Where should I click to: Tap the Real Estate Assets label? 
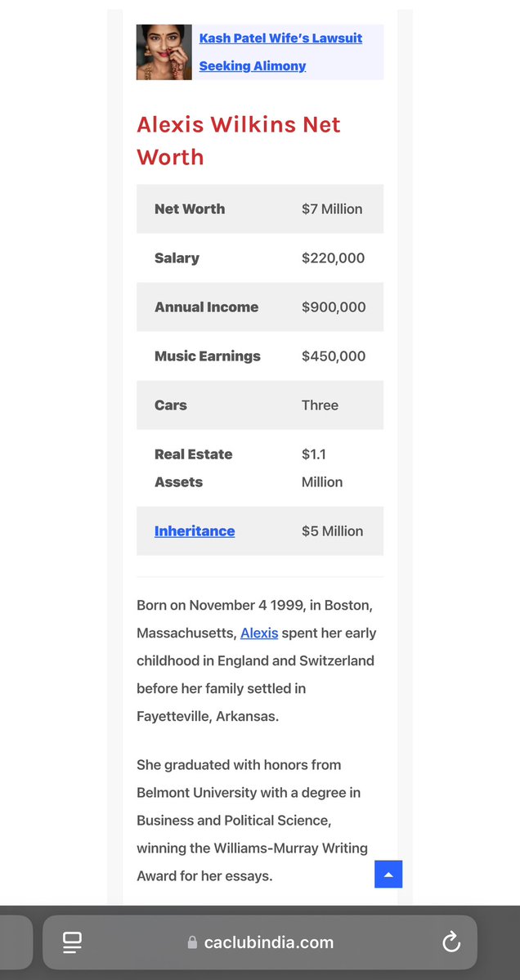pos(193,468)
